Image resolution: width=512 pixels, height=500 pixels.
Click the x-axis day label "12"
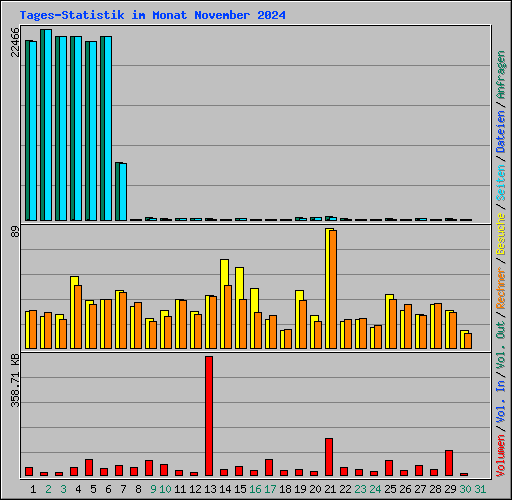(x=195, y=489)
